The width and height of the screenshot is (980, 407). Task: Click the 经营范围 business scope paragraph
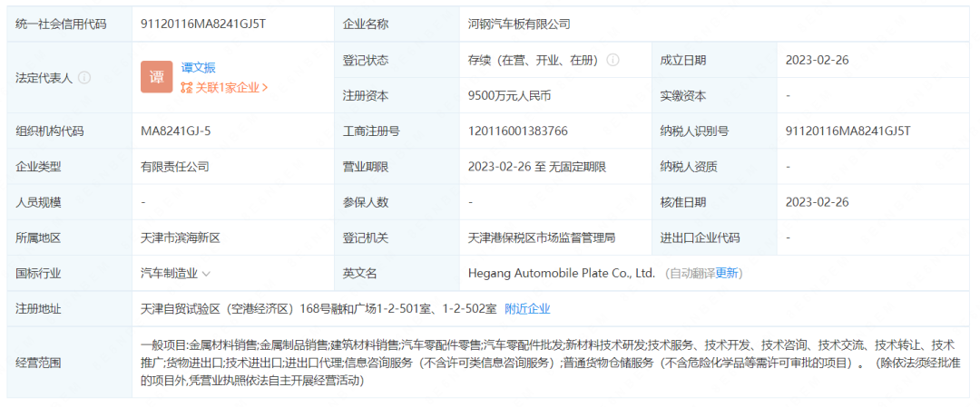[551, 362]
